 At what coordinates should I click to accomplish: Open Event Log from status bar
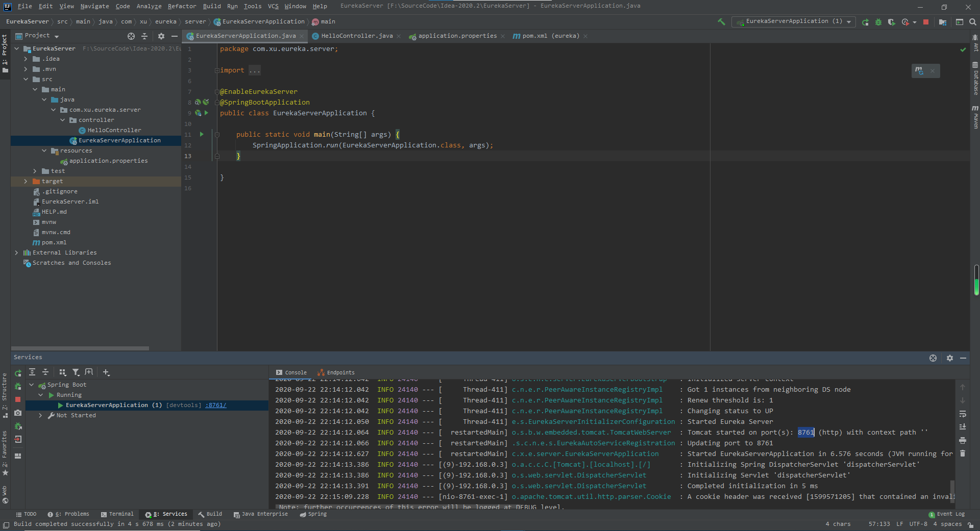pos(946,514)
